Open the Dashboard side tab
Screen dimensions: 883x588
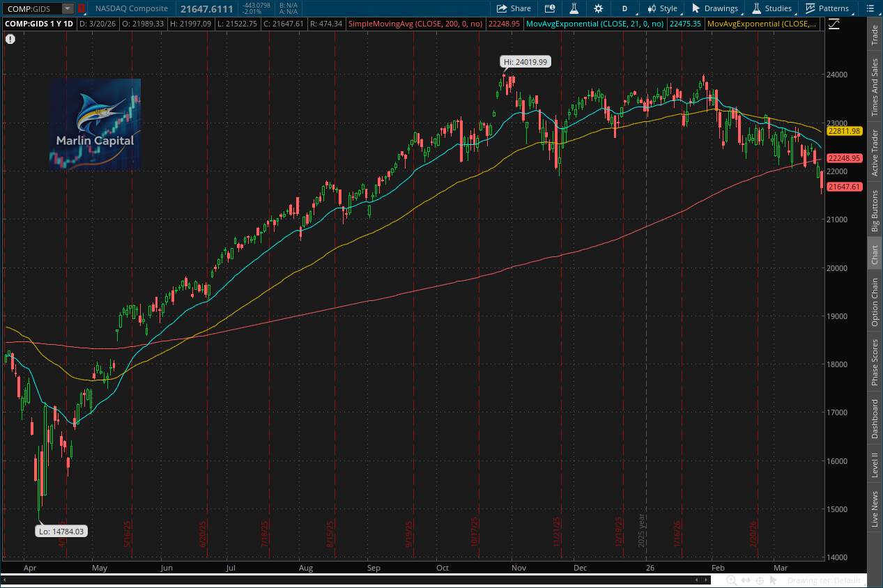click(875, 419)
